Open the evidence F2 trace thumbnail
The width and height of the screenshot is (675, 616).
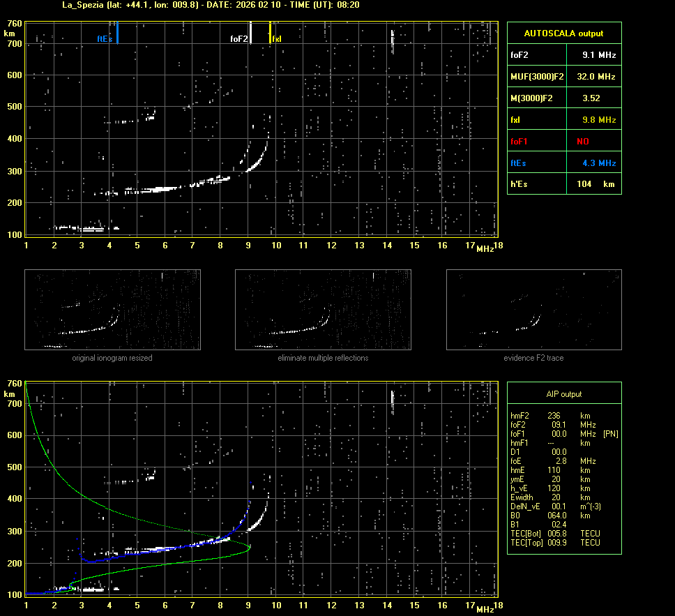(533, 310)
